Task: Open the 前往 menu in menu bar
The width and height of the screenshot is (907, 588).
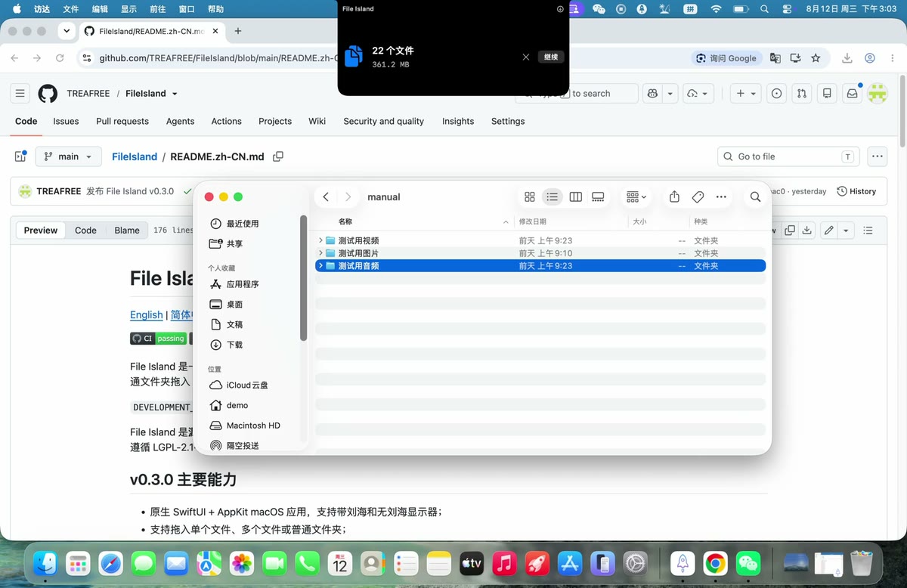Action: point(158,9)
